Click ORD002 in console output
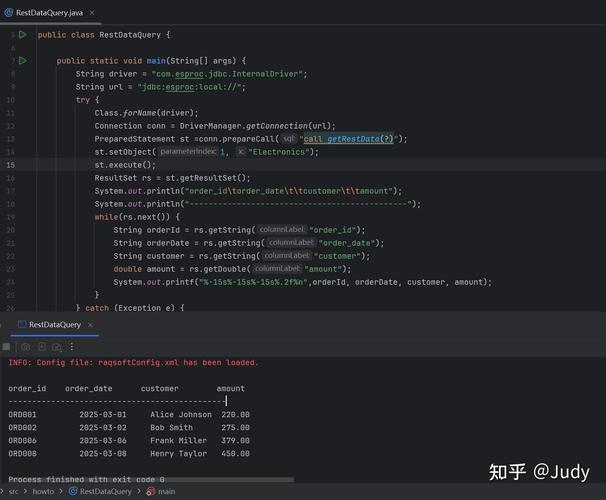This screenshot has height=500, width=606. click(22, 427)
